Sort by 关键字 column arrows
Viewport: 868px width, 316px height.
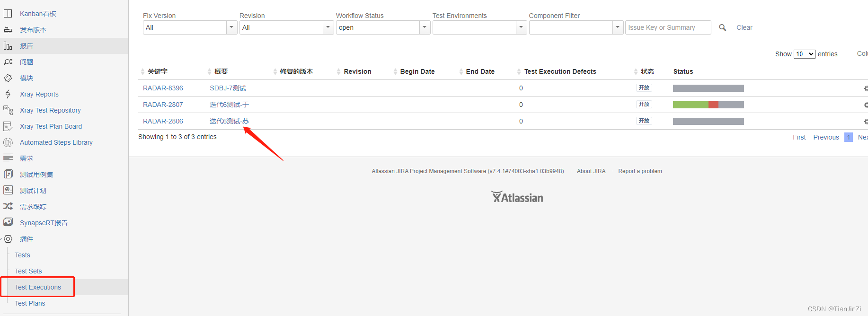[x=142, y=71]
